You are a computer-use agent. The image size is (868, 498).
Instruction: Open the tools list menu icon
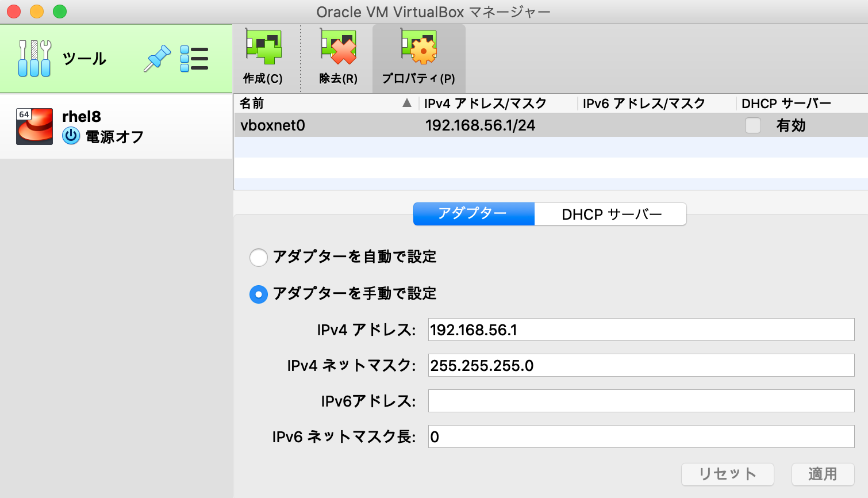coord(194,58)
